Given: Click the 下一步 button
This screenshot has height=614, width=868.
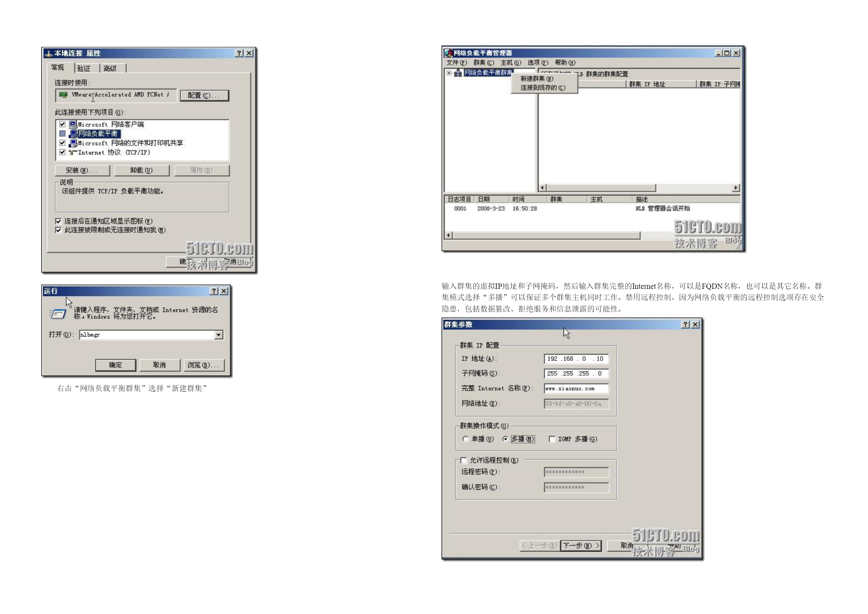Looking at the screenshot, I should (x=581, y=545).
